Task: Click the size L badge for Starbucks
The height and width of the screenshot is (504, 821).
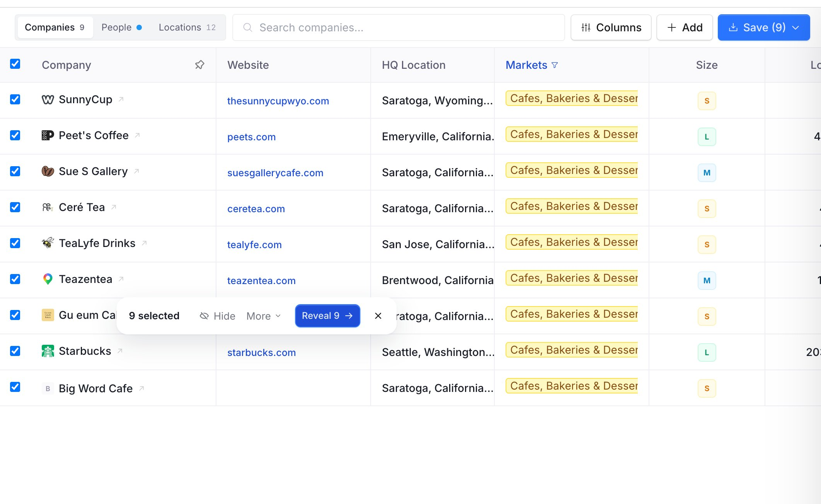Action: pyautogui.click(x=707, y=352)
